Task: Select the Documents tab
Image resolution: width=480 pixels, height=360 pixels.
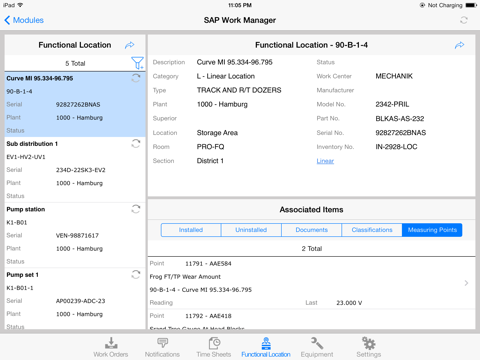Action: (312, 230)
